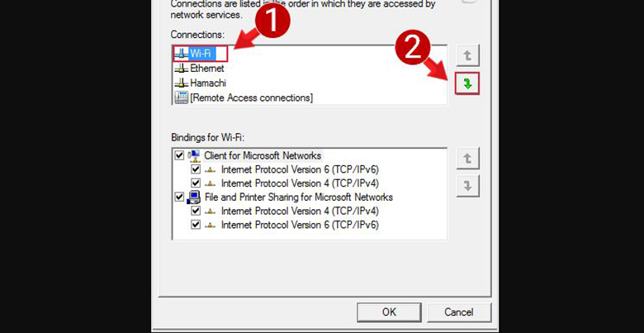Select the Ethernet adapter icon
This screenshot has height=333, width=644.
point(181,69)
